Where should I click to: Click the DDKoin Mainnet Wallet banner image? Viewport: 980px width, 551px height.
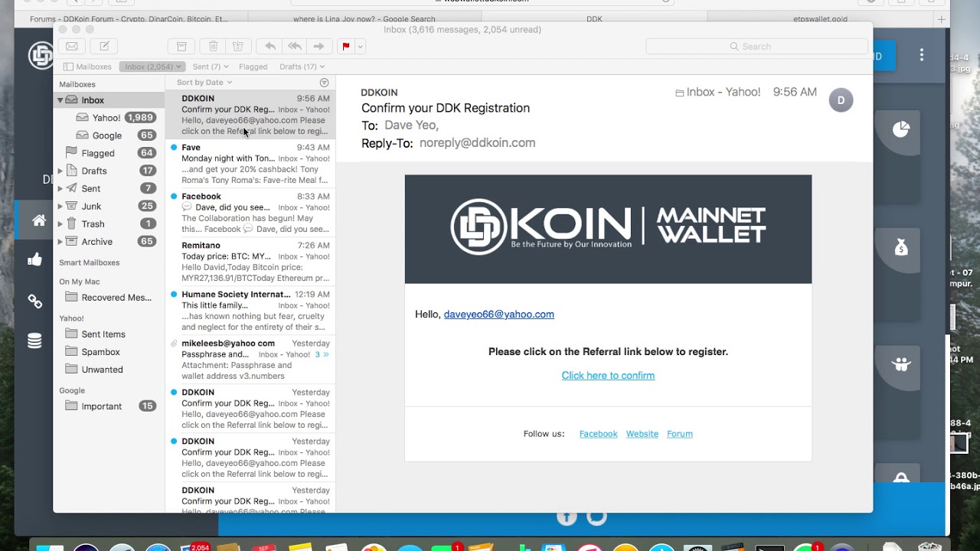coord(608,229)
